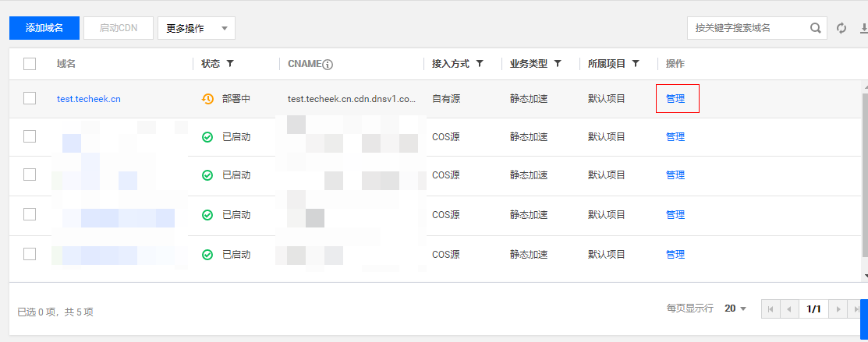Image resolution: width=868 pixels, height=342 pixels.
Task: Click the 状态 column filter icon
Action: 230,64
